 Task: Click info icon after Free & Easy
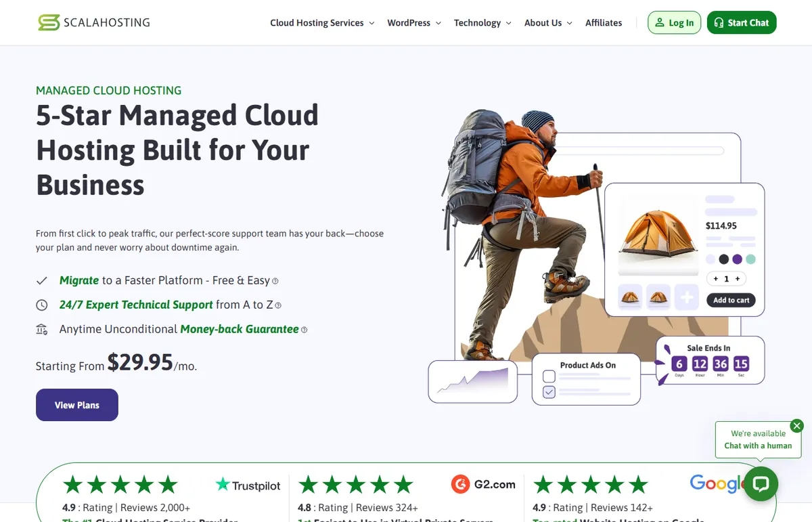pyautogui.click(x=275, y=281)
